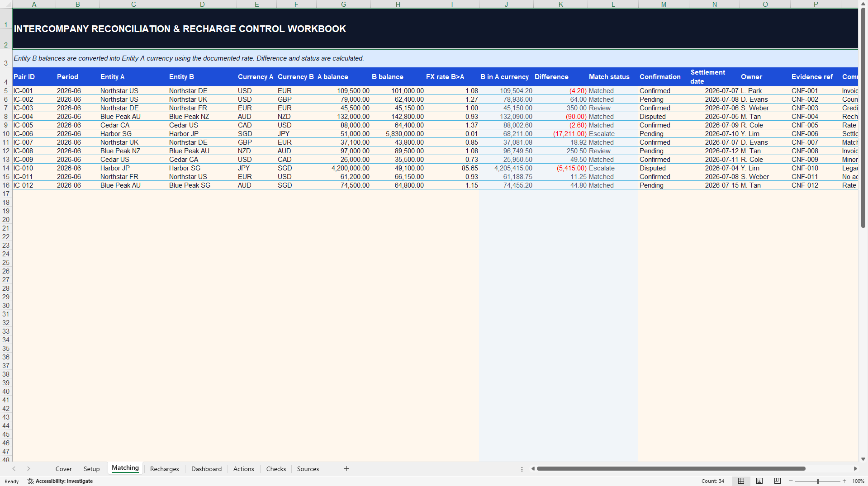Go to next sheet tab arrow
Screen dimensions: 868x486
pos(28,469)
